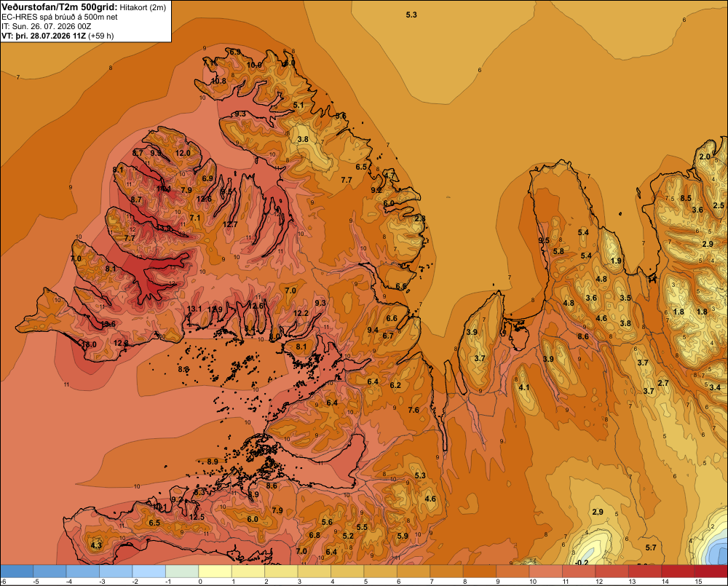The height and width of the screenshot is (586, 728).
Task: Click the -0.2 temperature label on the map
Action: click(x=582, y=563)
